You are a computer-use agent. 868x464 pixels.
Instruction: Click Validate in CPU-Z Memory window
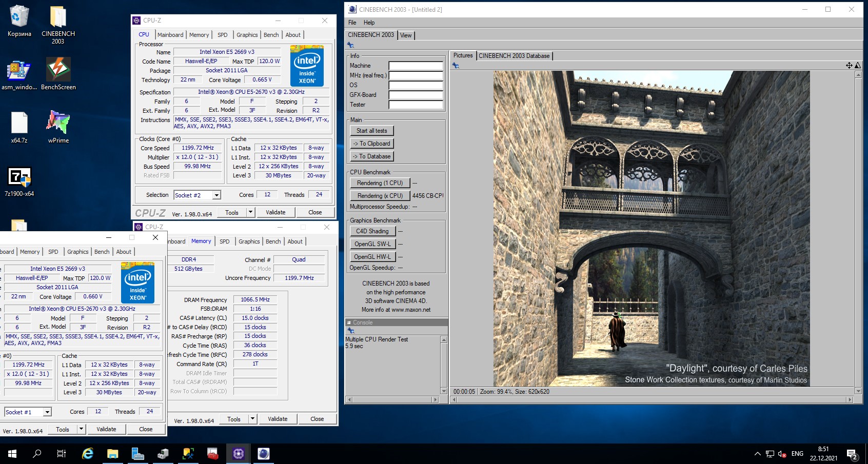278,419
